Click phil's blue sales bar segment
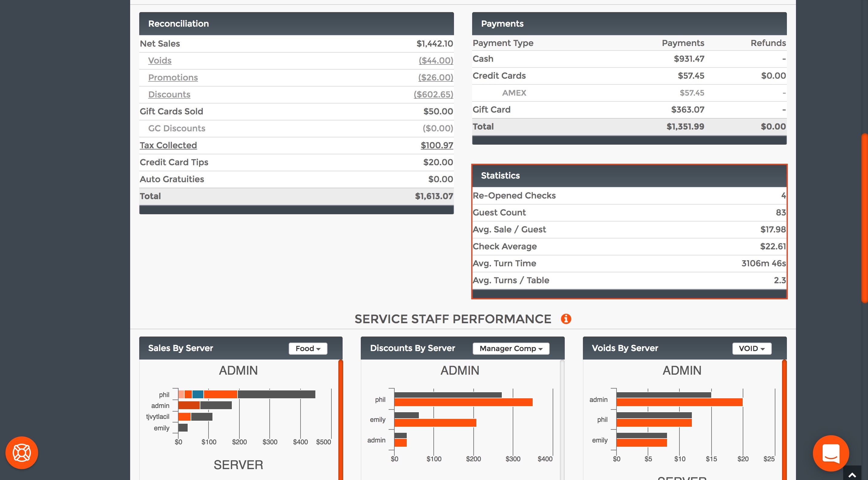868x480 pixels. [x=198, y=394]
